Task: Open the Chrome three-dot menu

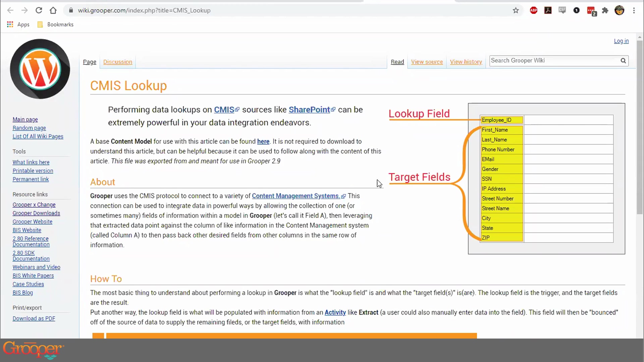Action: [x=634, y=10]
